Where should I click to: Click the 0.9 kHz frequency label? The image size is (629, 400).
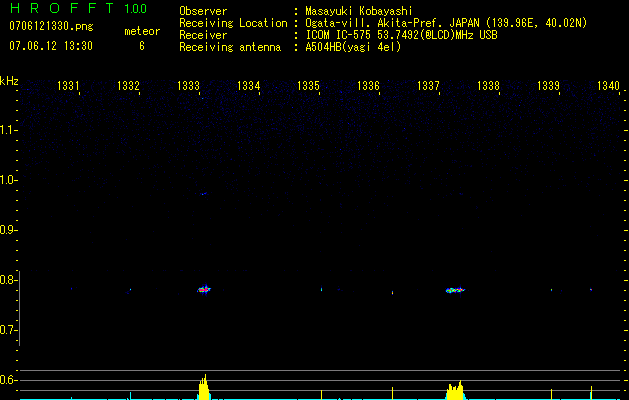coord(8,230)
